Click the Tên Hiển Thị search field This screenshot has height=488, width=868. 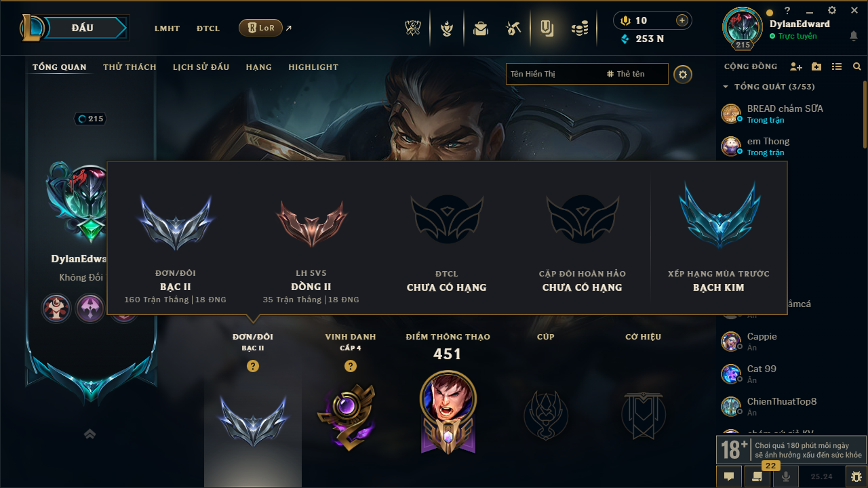555,74
